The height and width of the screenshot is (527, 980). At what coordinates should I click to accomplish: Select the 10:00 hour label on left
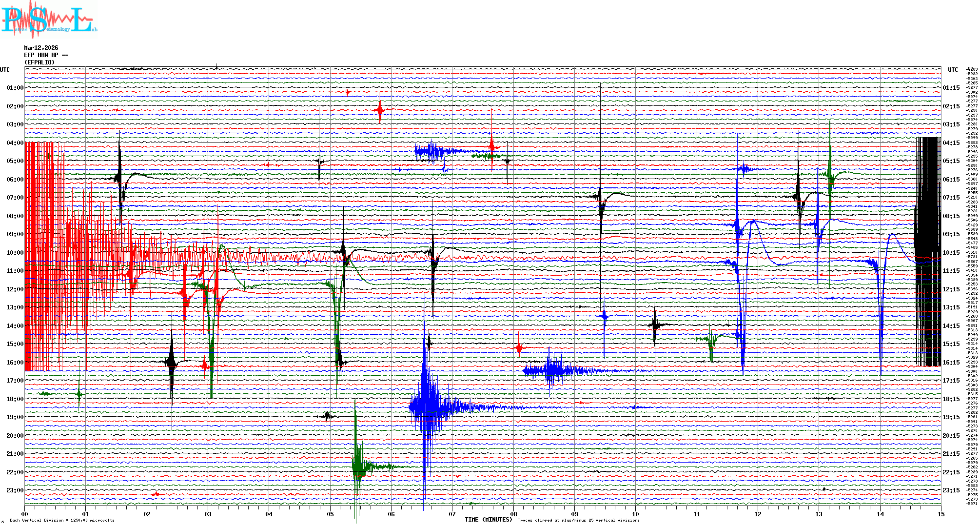point(15,253)
